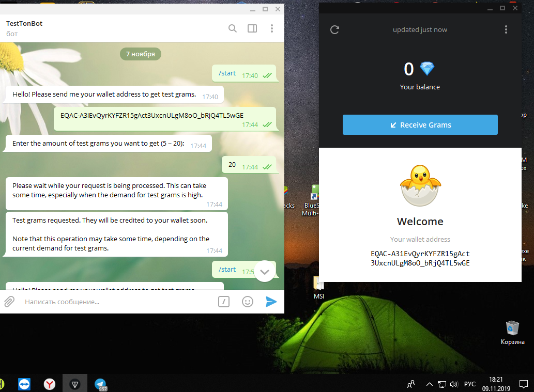Open the TestTonBot chat options menu
This screenshot has height=392, width=534.
click(x=271, y=28)
